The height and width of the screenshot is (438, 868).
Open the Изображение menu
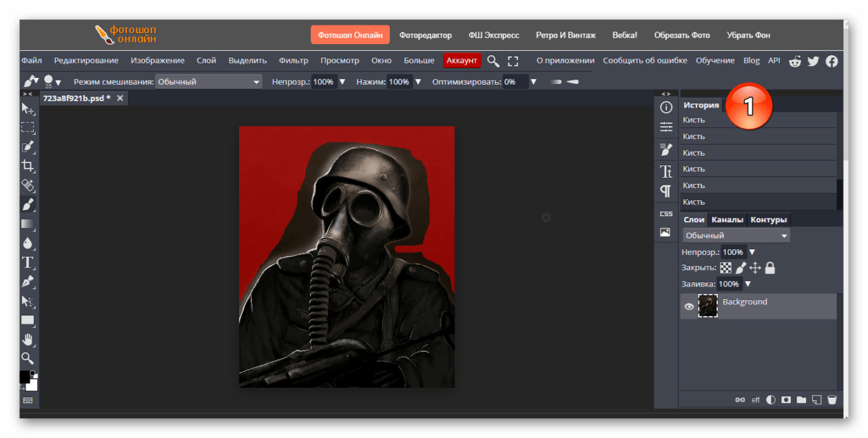(x=158, y=61)
